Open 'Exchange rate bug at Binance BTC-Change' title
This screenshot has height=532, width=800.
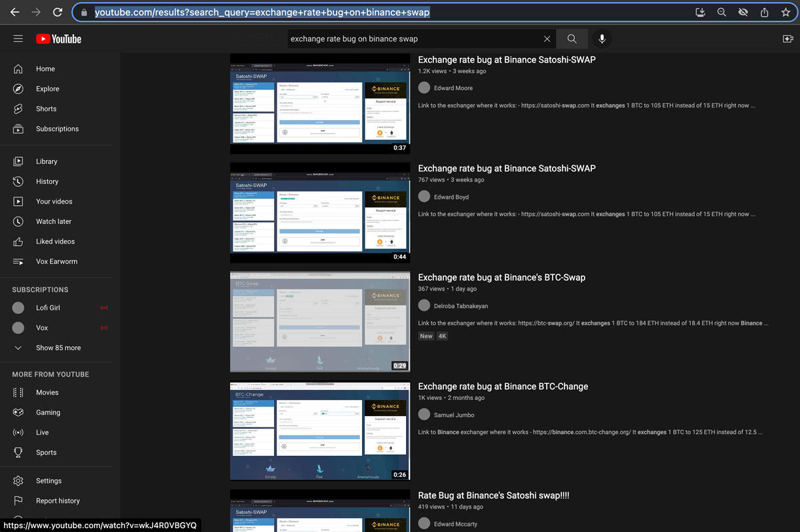pos(503,386)
